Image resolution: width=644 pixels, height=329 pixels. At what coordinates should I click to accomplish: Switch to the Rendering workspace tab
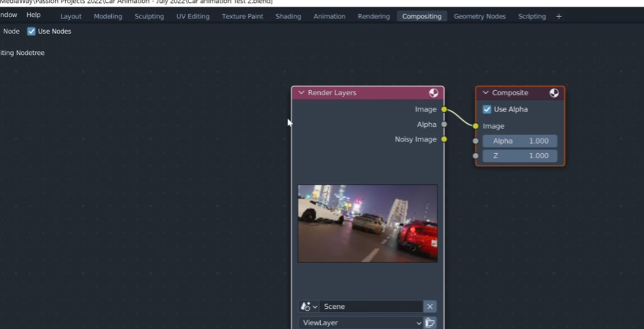point(374,16)
